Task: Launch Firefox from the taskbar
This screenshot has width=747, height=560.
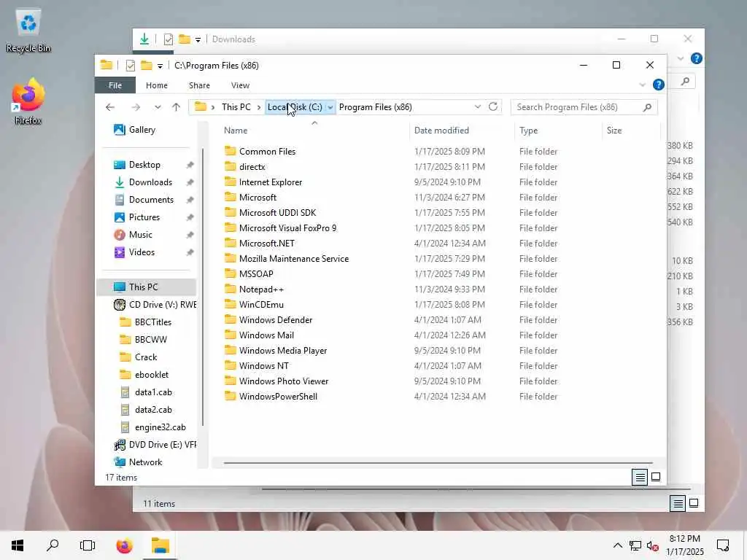Action: pyautogui.click(x=124, y=545)
